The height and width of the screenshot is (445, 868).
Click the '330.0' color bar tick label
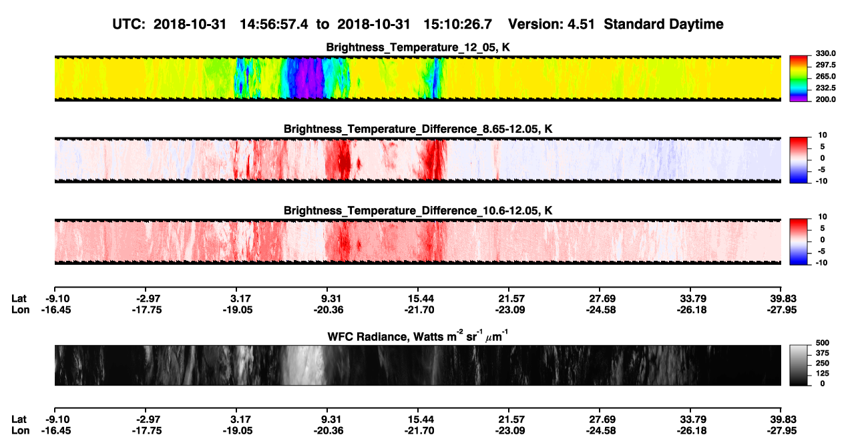tap(825, 53)
